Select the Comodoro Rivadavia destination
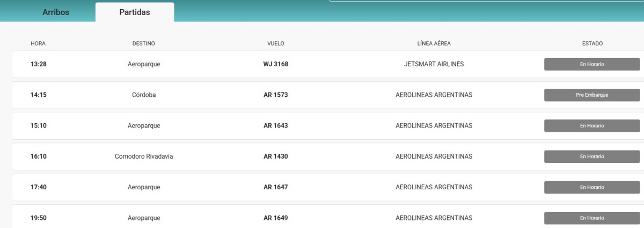This screenshot has width=644, height=228. click(144, 156)
